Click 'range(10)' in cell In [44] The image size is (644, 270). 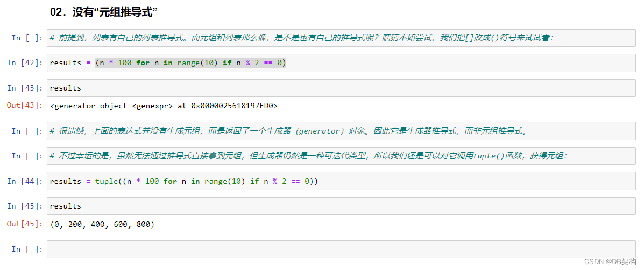[x=225, y=181]
